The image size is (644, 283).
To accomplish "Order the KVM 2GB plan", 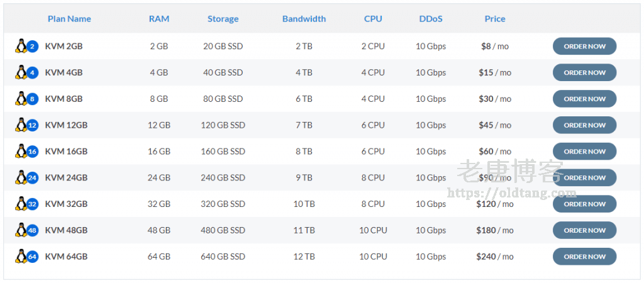I will point(584,47).
